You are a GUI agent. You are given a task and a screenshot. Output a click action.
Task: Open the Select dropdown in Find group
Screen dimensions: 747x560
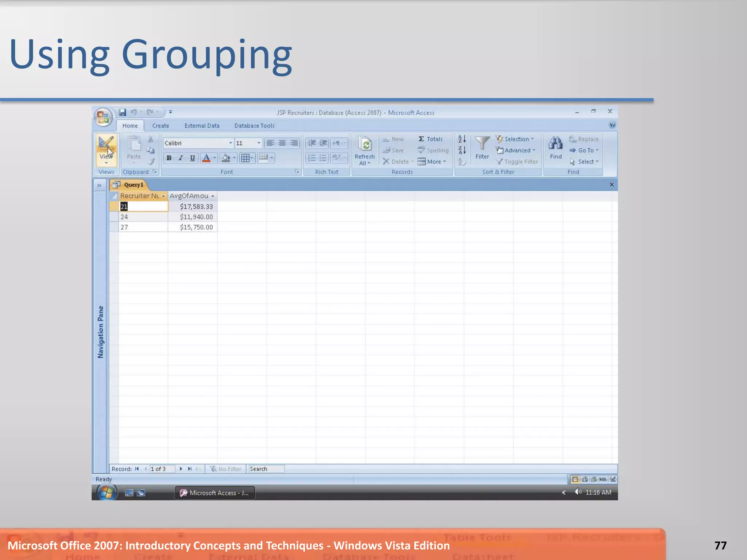[x=584, y=162]
